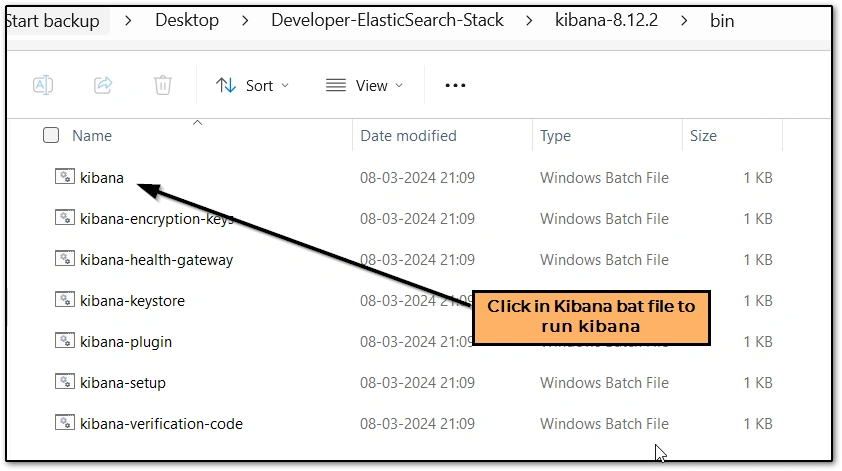Select the kibana batch file icon
The height and width of the screenshot is (471, 842).
tap(64, 176)
